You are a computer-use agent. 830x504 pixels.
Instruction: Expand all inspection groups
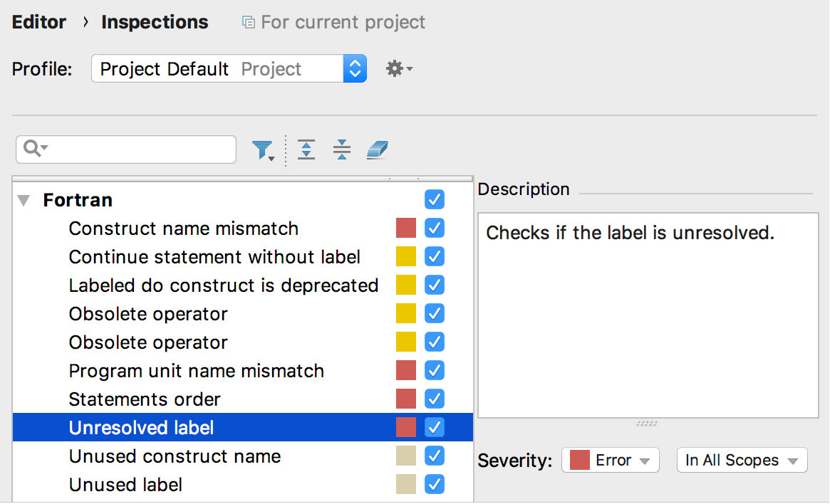306,149
